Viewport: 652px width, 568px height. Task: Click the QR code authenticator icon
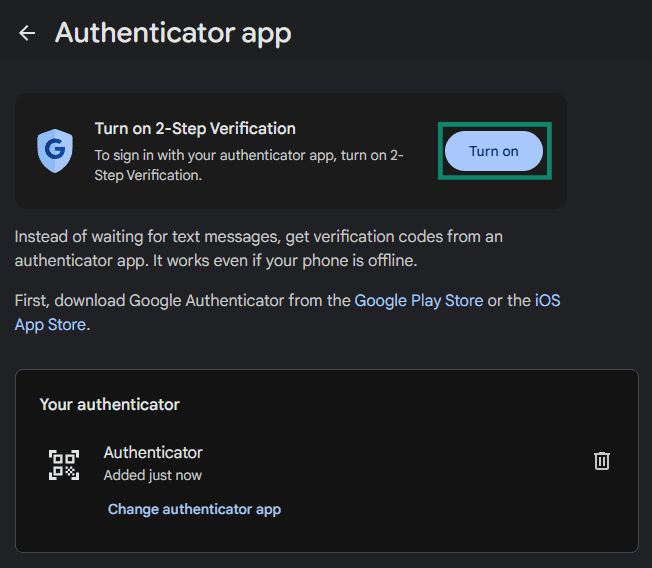64,465
